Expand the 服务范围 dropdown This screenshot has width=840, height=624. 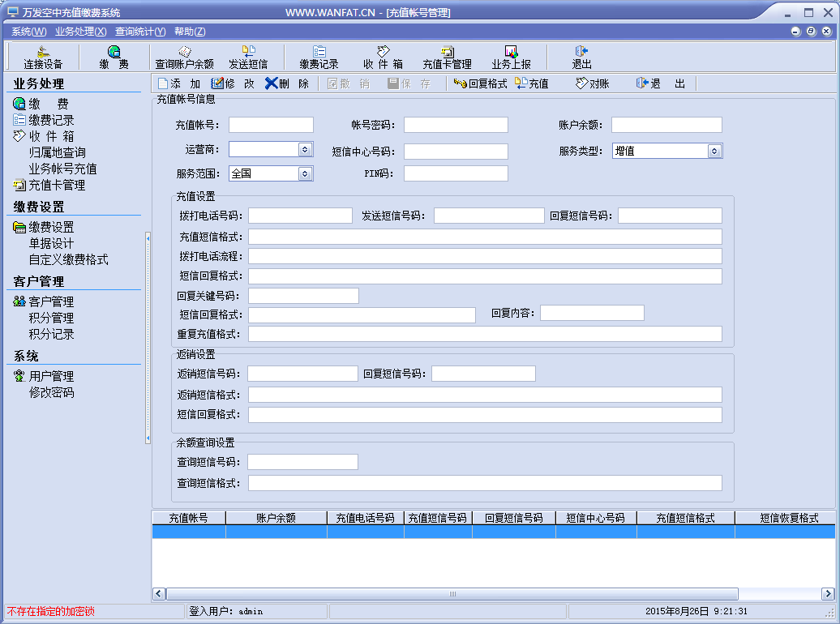pos(305,173)
